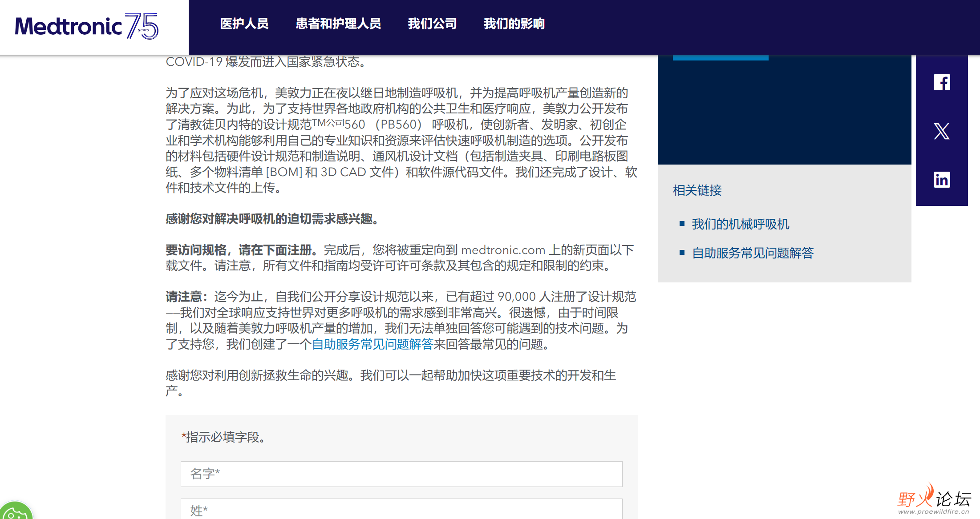
Task: Open sidebar link 自助服务常见问题解答
Action: 753,253
